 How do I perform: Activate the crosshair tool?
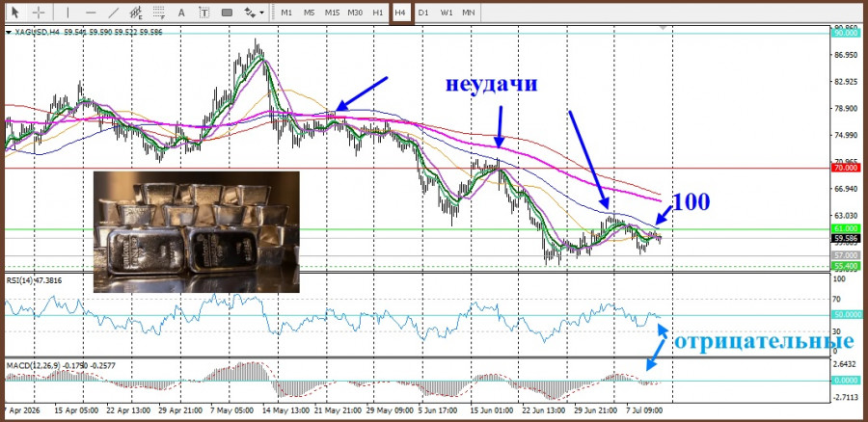click(x=39, y=13)
